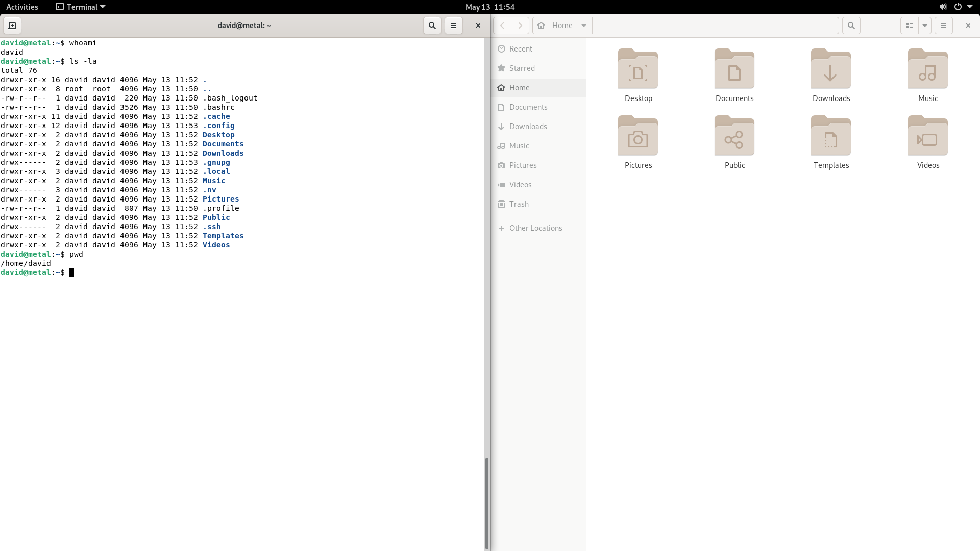Viewport: 980px width, 551px height.
Task: Click the terminal vertical scrollbar
Action: tap(487, 503)
